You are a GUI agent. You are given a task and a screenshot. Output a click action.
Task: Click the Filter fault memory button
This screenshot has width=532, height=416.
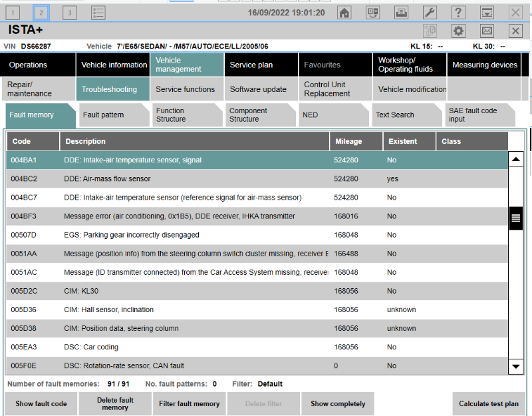click(x=190, y=404)
